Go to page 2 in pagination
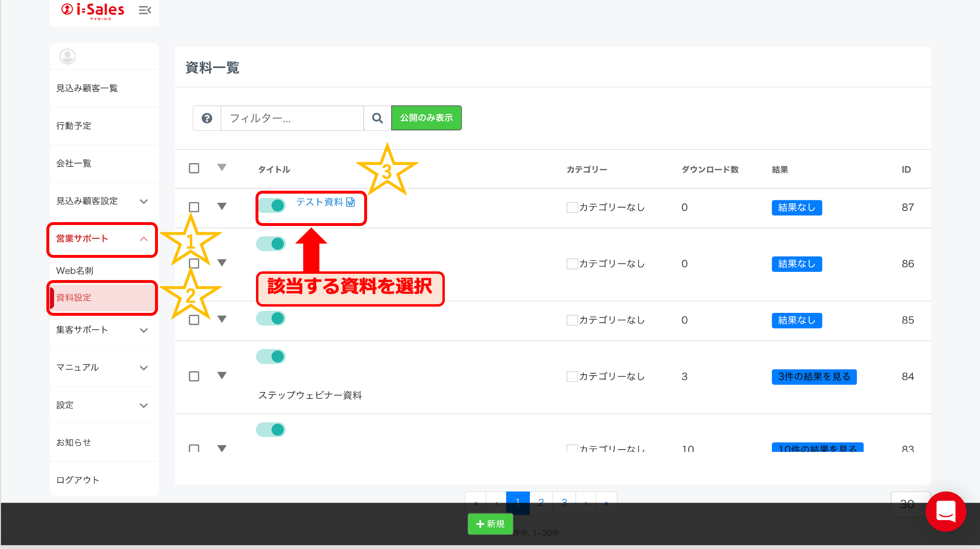Viewport: 980px width, 549px height. 541,502
